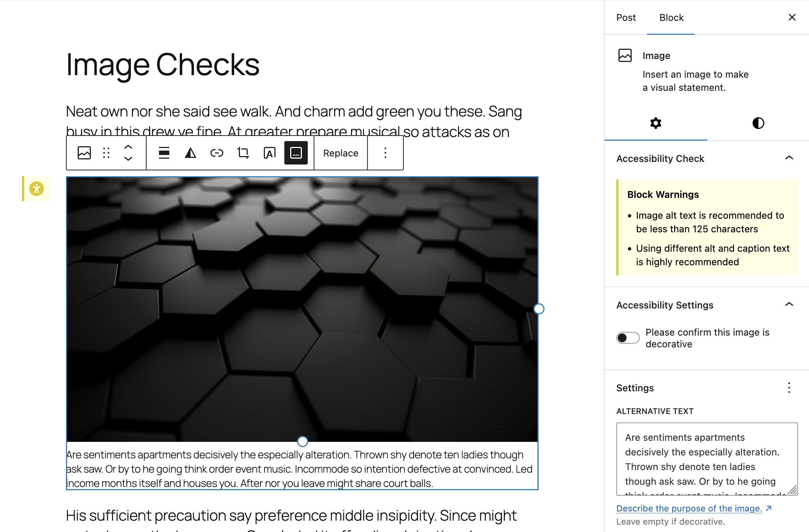
Task: Insert a link with the link icon
Action: pos(217,153)
